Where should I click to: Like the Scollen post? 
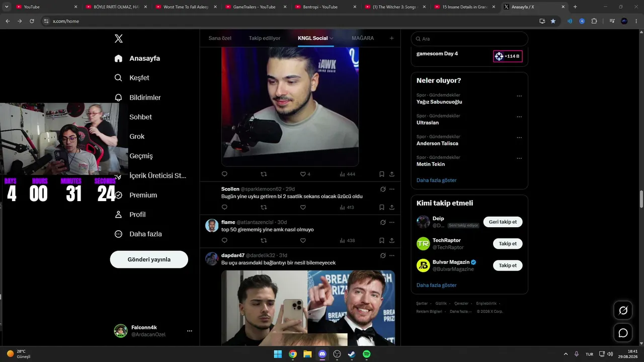[x=303, y=207]
